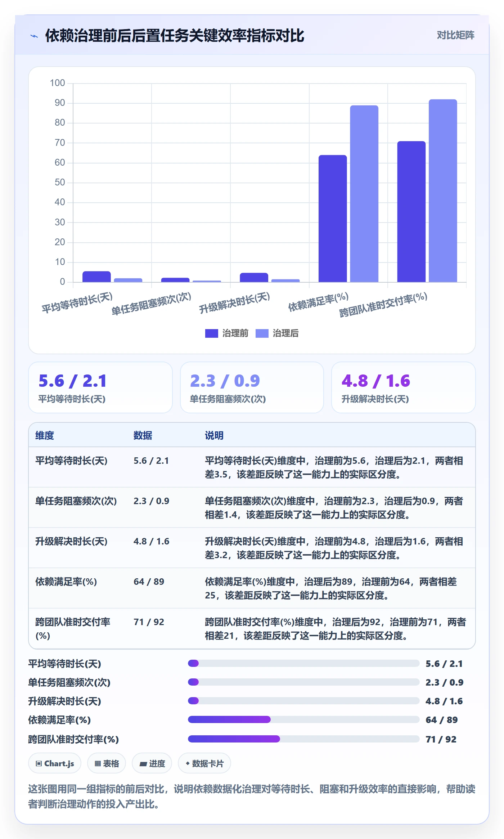This screenshot has width=504, height=839.
Task: Click the 跨团队准时交付率 治理前 chart bar
Action: tap(411, 212)
